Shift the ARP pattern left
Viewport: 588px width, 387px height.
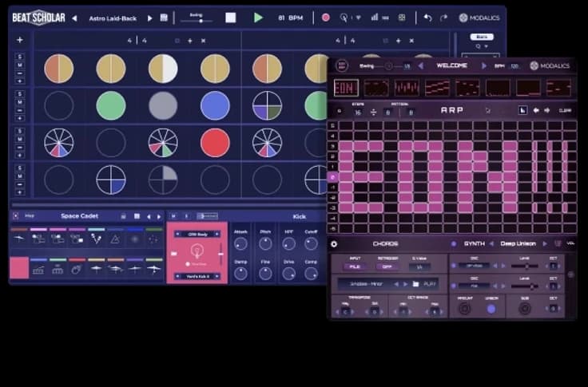[536, 110]
